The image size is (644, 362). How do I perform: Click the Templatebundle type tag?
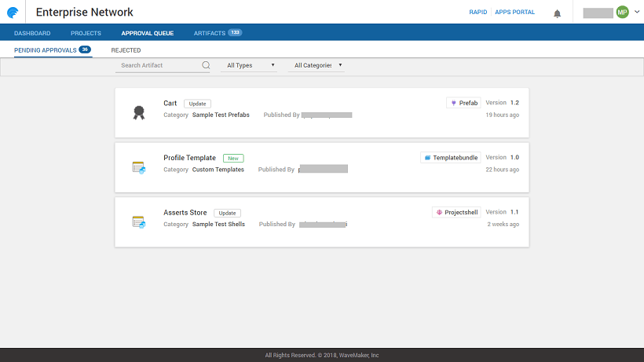tap(450, 158)
